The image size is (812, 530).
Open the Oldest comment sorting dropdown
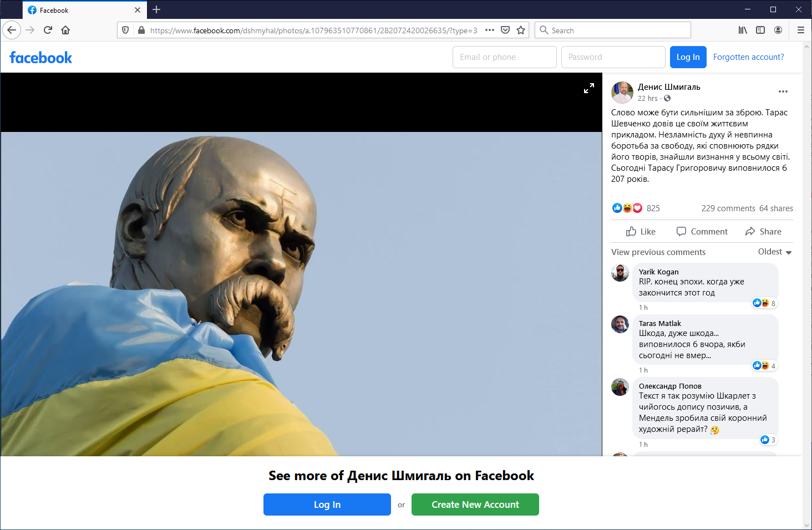click(775, 252)
